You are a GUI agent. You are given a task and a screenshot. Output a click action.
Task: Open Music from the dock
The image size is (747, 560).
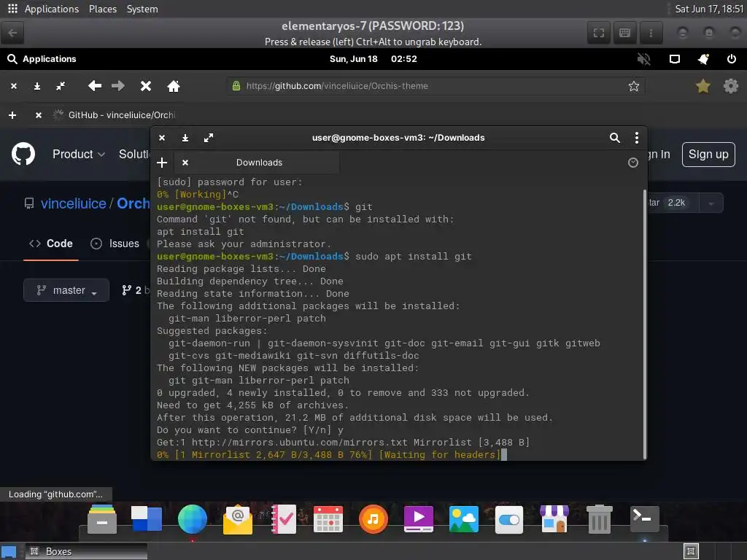pyautogui.click(x=373, y=519)
